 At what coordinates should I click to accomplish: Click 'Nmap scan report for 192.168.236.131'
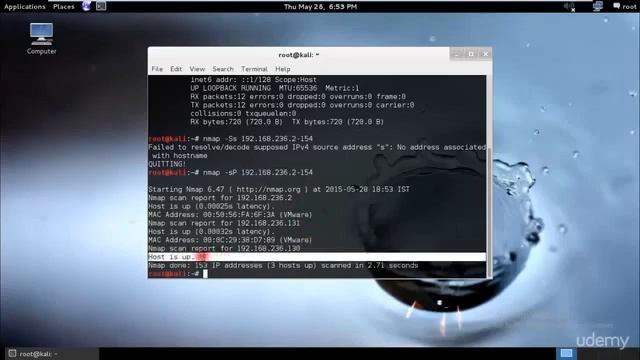(224, 223)
